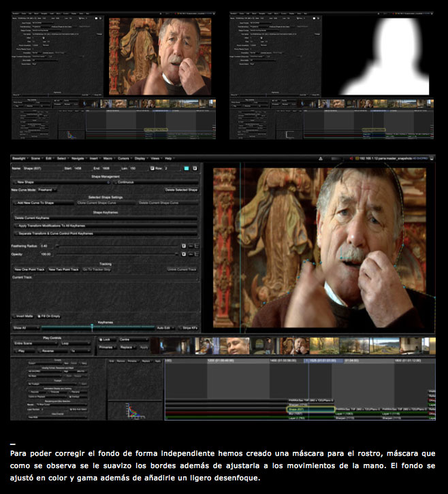Click the New One Point Track button
This screenshot has width=448, height=494.
click(x=29, y=269)
